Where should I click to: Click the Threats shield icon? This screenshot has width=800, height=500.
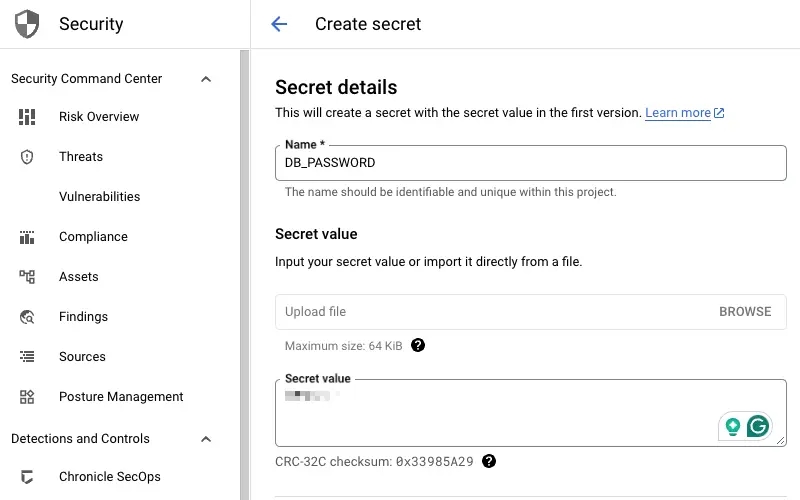(x=27, y=157)
